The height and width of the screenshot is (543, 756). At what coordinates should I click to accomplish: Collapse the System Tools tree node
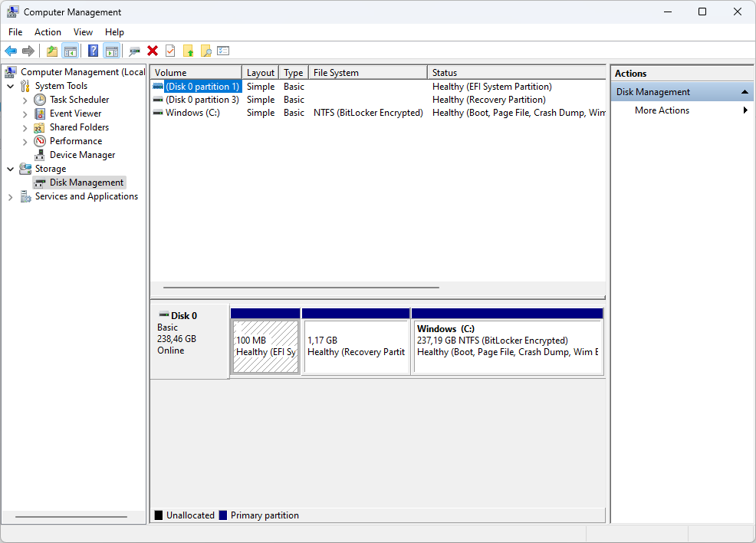click(11, 86)
